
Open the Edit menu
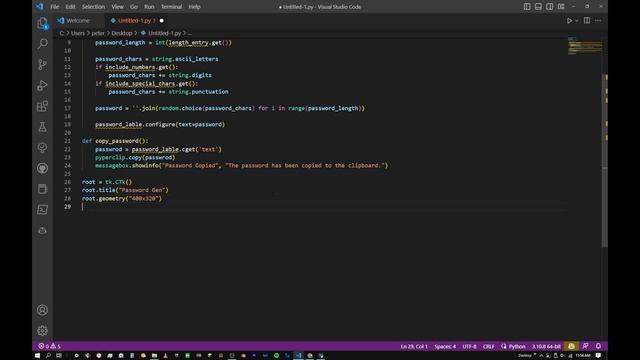tap(70, 7)
